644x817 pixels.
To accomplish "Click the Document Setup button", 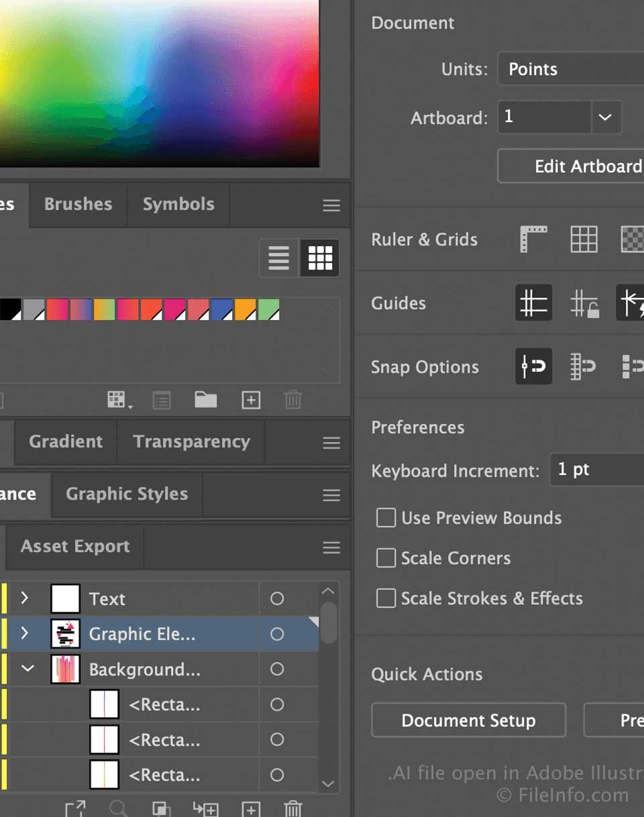I will tap(468, 720).
